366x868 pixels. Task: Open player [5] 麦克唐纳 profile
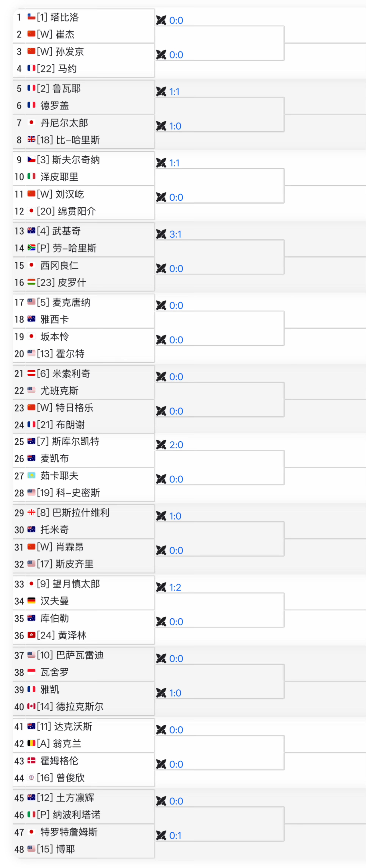(64, 302)
